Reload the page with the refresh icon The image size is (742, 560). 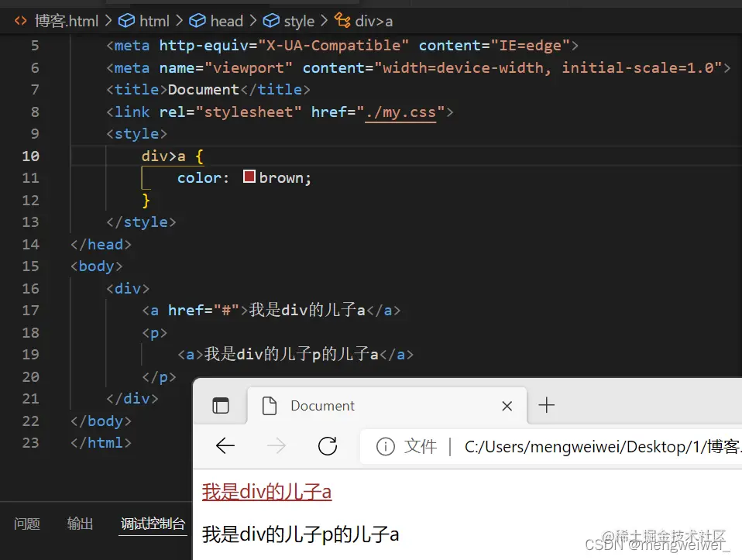(327, 445)
